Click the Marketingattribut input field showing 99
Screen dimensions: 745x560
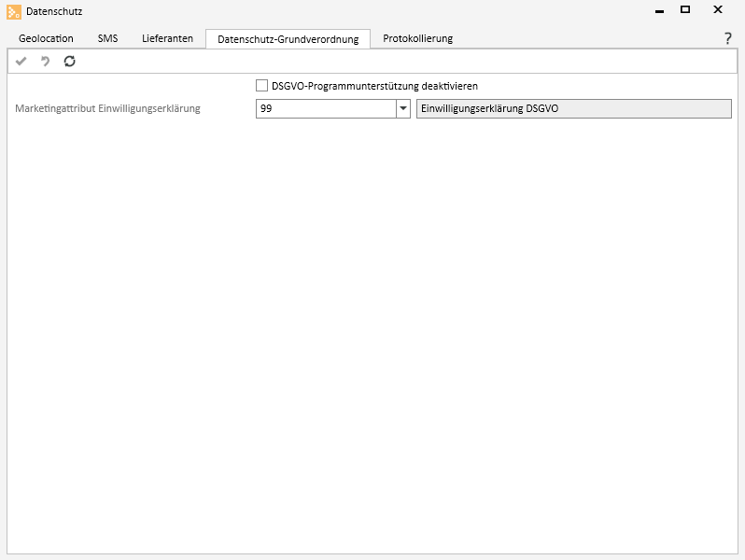325,108
